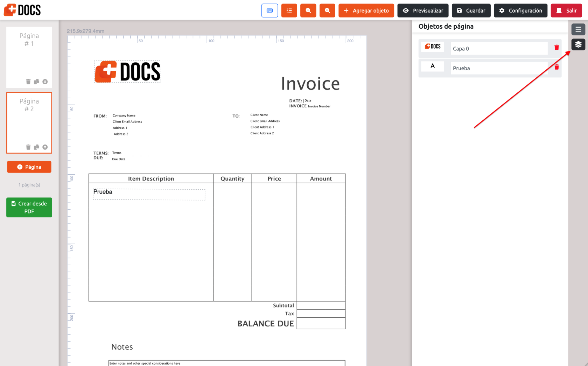Delete the Capa 0 object
Screen dimensions: 588x366
tap(556, 48)
